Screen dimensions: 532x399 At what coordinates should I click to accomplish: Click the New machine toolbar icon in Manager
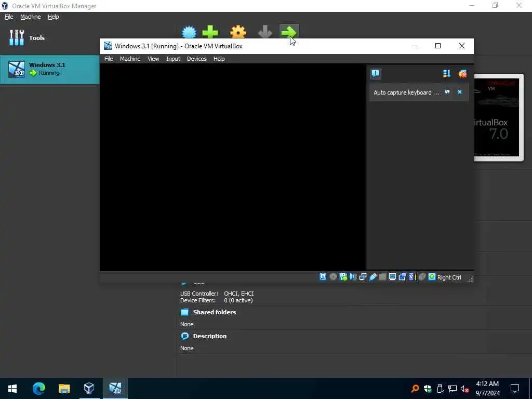tap(189, 32)
